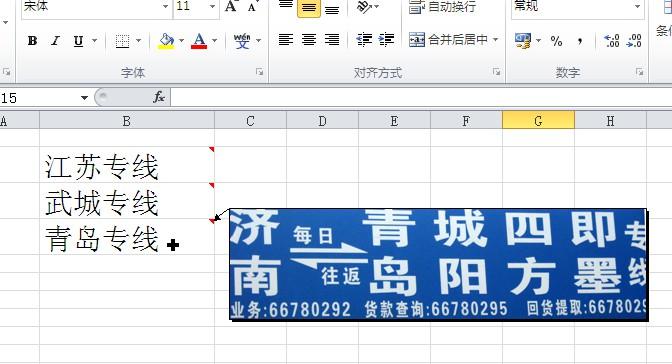This screenshot has height=364, width=672.
Task: Open 字体 dialog launcher
Action: pos(259,72)
